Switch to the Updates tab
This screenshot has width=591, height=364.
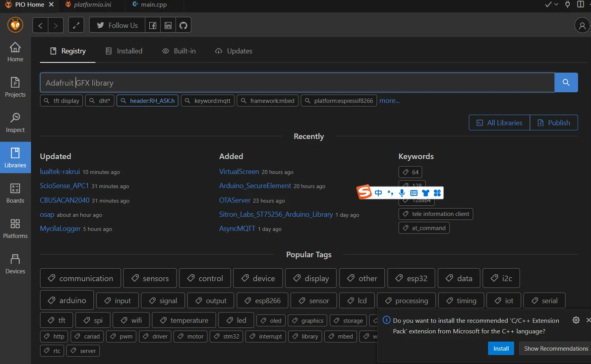tap(234, 51)
